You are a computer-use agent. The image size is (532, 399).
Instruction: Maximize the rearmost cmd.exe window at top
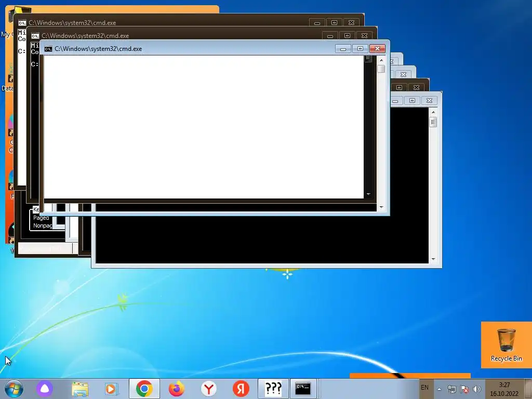coord(334,23)
